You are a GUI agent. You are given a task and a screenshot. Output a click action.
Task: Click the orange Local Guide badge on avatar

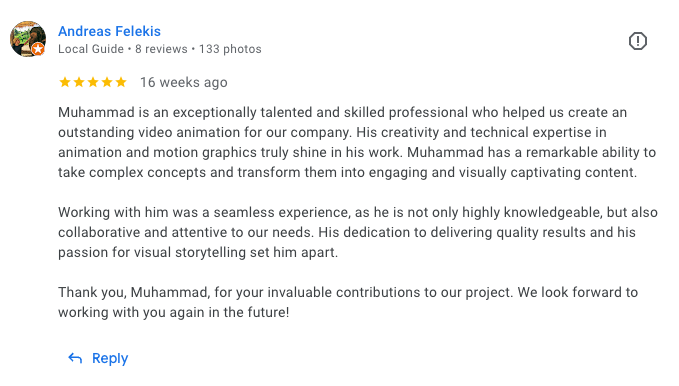click(38, 49)
